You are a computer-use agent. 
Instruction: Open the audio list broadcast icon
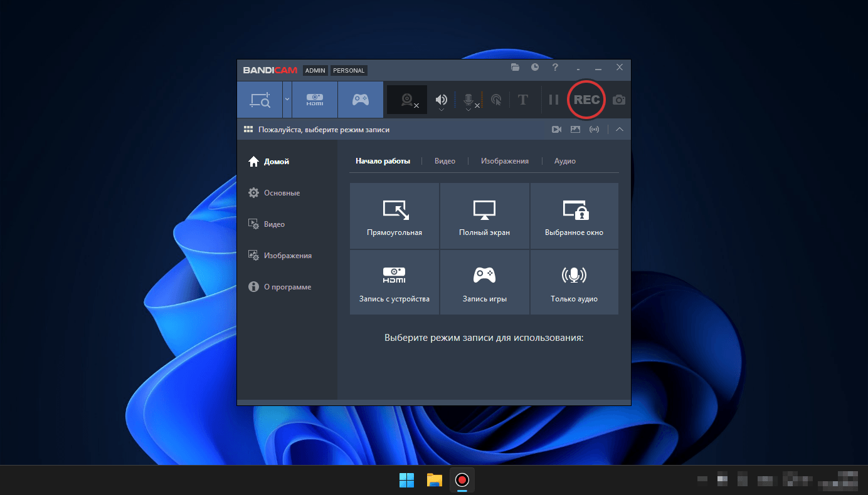[x=594, y=130]
